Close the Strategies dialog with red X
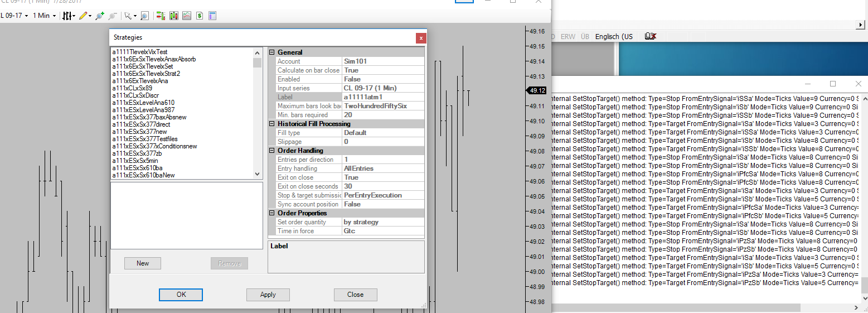 tap(421, 38)
